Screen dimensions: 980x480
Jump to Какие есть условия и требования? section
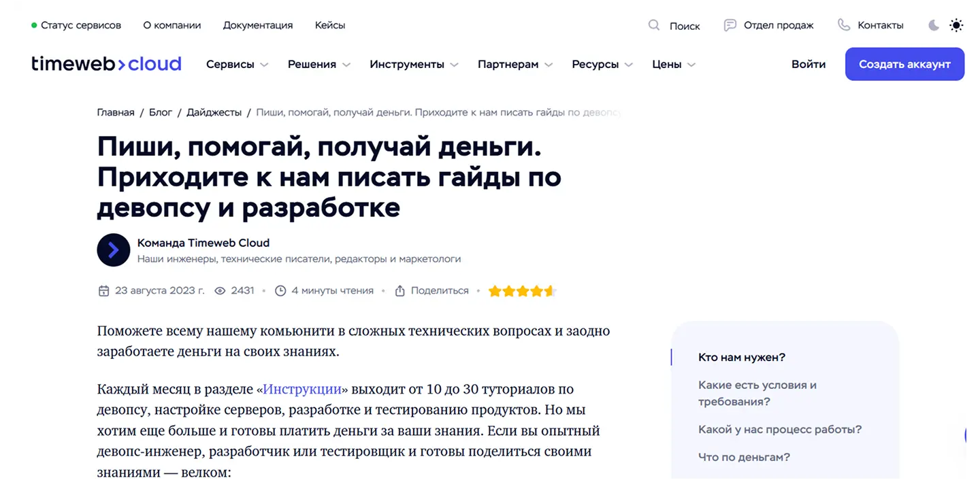(x=757, y=393)
